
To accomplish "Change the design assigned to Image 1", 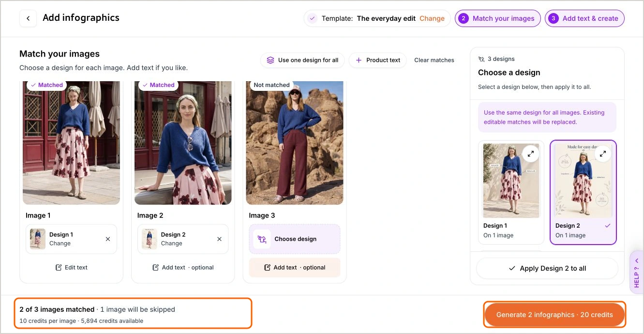I will coord(60,244).
